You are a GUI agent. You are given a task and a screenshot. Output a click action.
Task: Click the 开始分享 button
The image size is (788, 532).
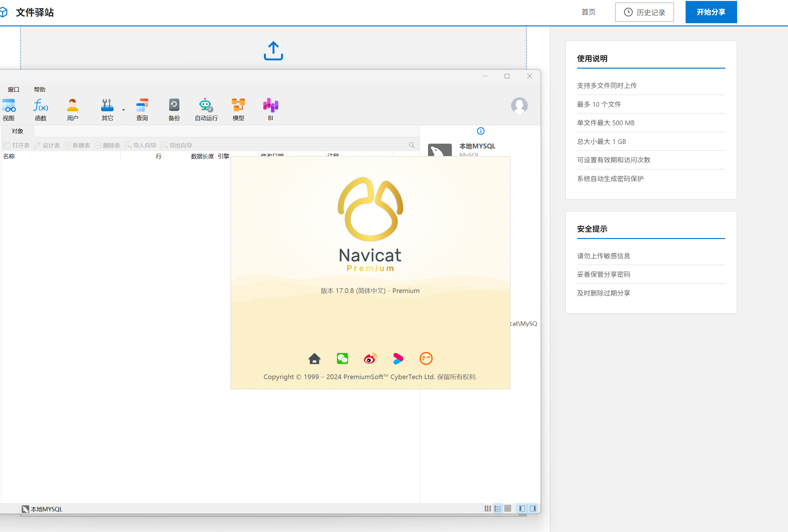711,12
